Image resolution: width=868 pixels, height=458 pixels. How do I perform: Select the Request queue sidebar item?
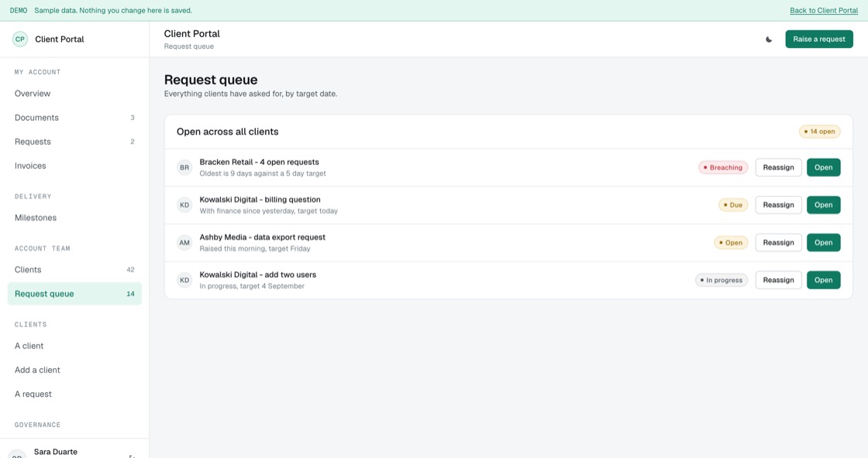pyautogui.click(x=74, y=294)
